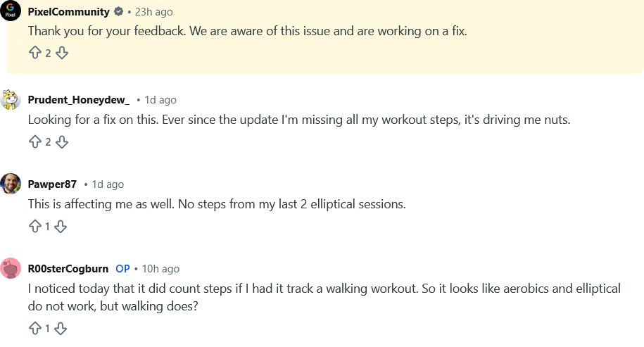
Task: Upvote R00sterCogburn's walking workout comment
Action: click(34, 329)
